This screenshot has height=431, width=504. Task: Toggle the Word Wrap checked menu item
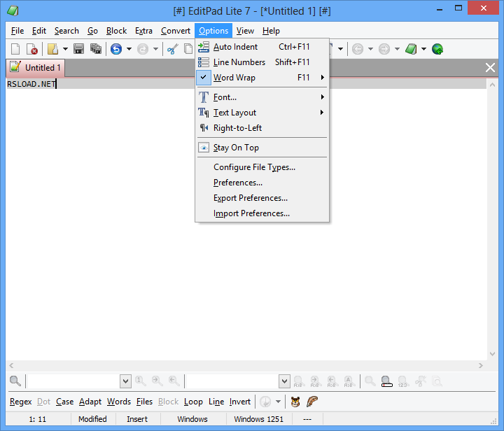point(262,78)
